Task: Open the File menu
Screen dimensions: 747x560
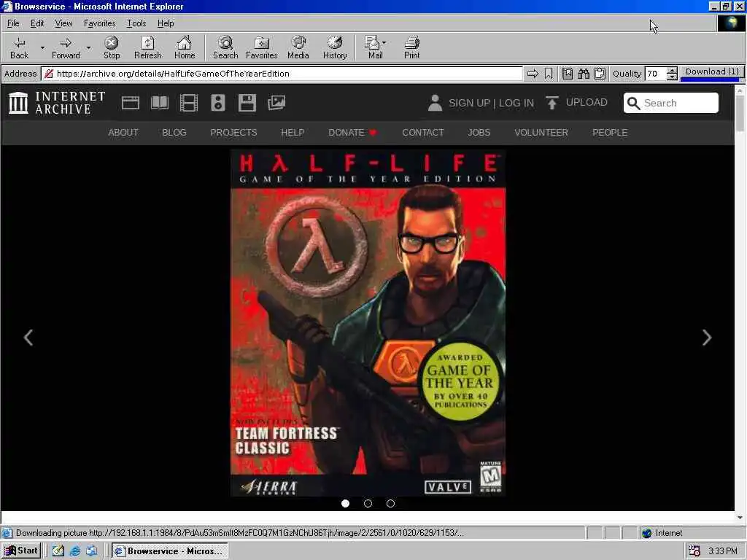Action: coord(13,23)
